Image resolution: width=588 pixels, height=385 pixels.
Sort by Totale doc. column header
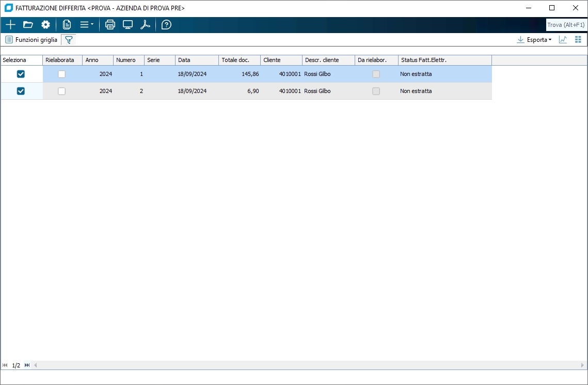click(x=240, y=60)
